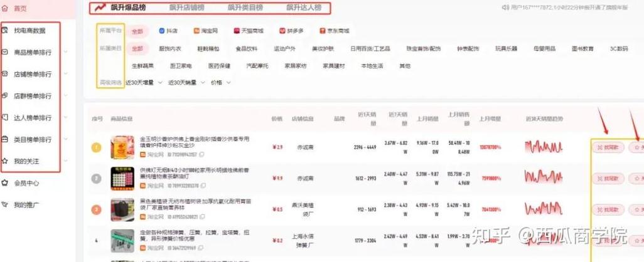Expand the 我的关注 chevron
This screenshot has height=262, width=644.
coord(66,161)
